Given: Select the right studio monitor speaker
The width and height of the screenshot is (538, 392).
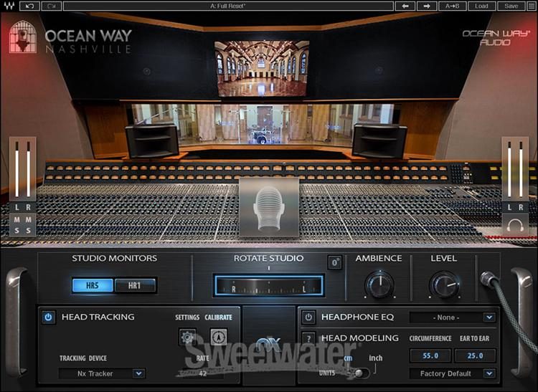Looking at the screenshot, I should (x=379, y=141).
